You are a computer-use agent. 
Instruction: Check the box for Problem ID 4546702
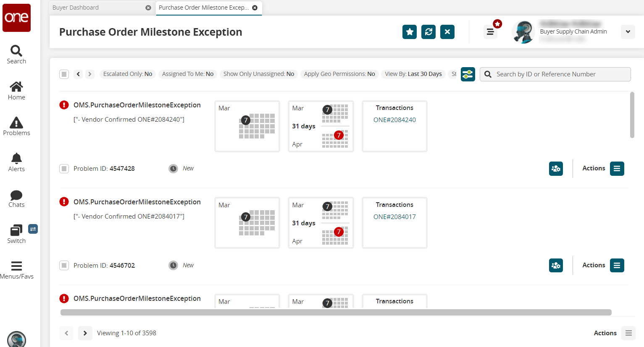[64, 266]
